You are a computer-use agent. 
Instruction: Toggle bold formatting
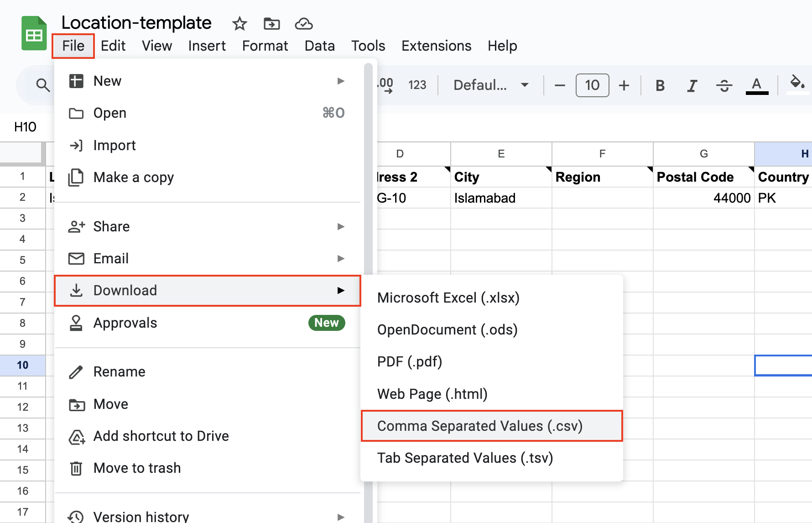point(660,85)
